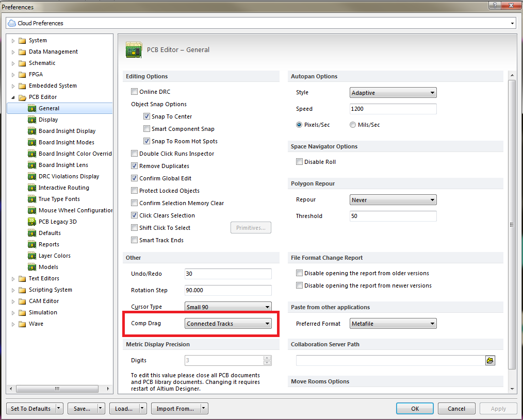Select the Simulation category
This screenshot has height=420, width=523.
click(x=43, y=312)
